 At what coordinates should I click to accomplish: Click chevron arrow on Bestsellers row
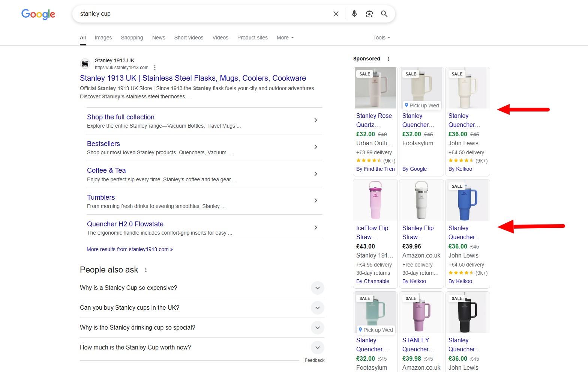pyautogui.click(x=316, y=147)
